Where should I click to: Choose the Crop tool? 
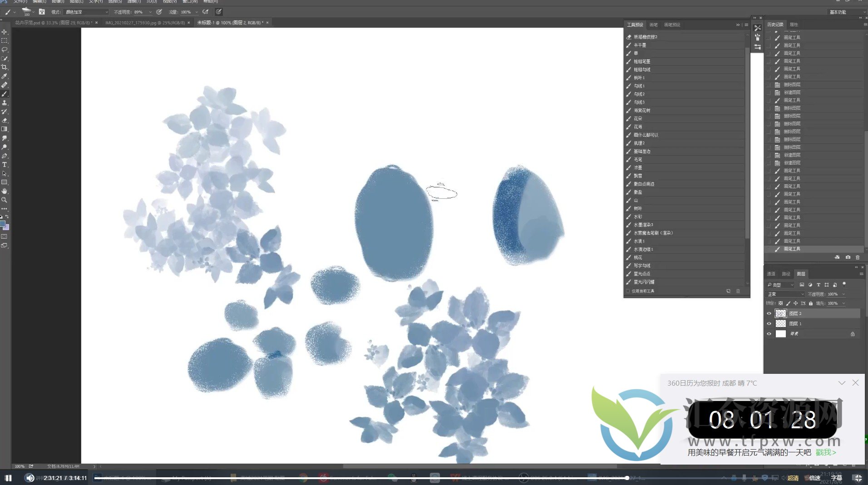pos(5,67)
